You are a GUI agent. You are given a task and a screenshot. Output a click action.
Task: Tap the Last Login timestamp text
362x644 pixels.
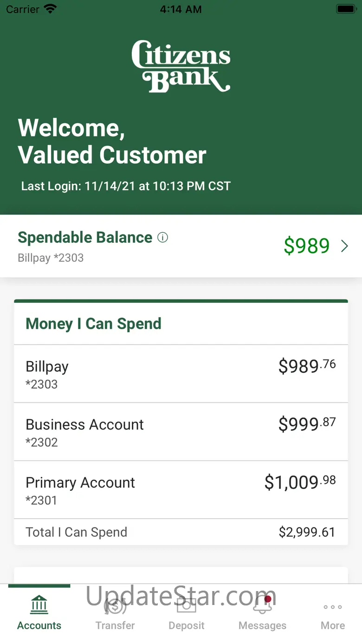[x=126, y=186]
